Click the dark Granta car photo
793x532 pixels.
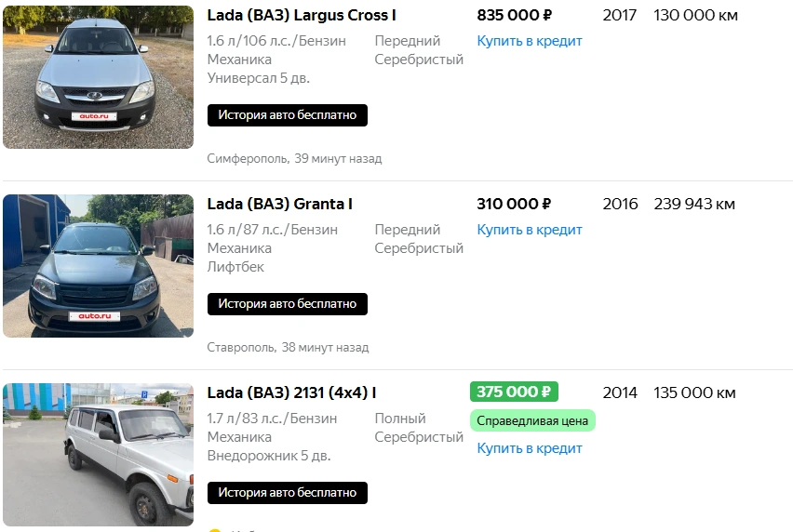tap(98, 266)
